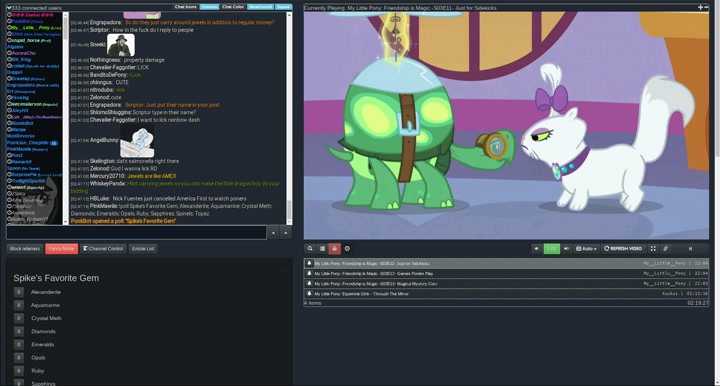Toggle the Emotes chat option
The height and width of the screenshot is (386, 720).
point(209,7)
